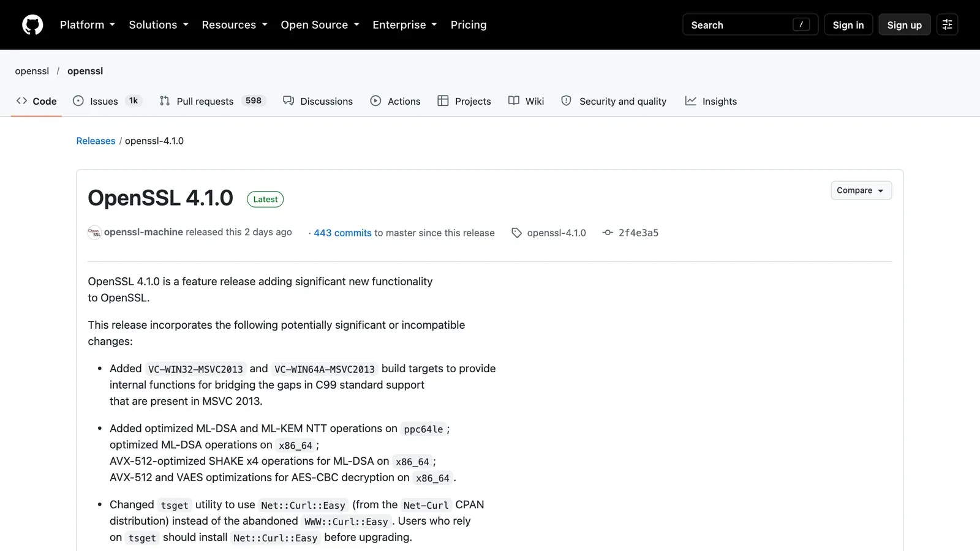Switch to the Projects tab
The width and height of the screenshot is (980, 551).
464,101
